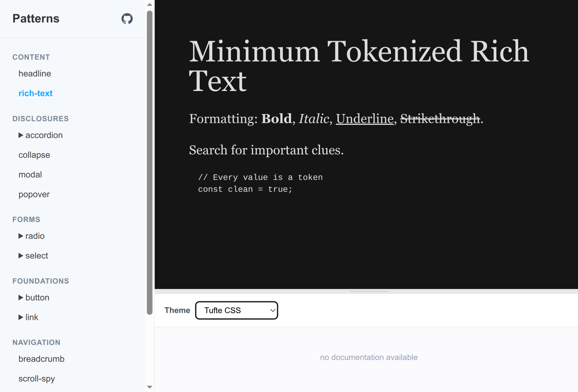Open the breadcrumb navigation pattern
This screenshot has width=578, height=392.
[41, 359]
